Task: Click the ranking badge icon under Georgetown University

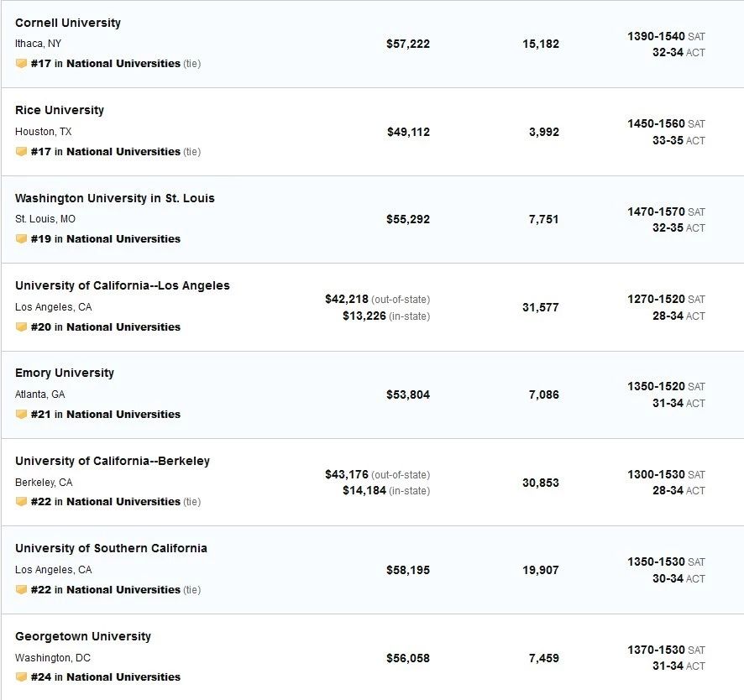Action: point(21,677)
